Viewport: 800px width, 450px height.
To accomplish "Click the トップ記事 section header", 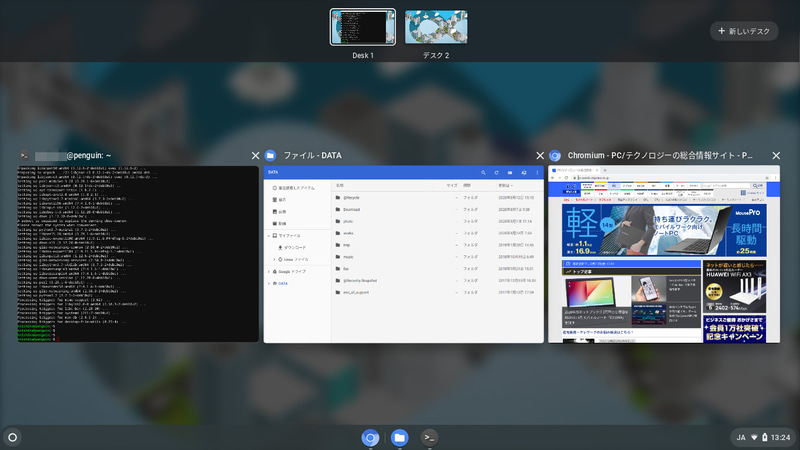I will [x=632, y=271].
